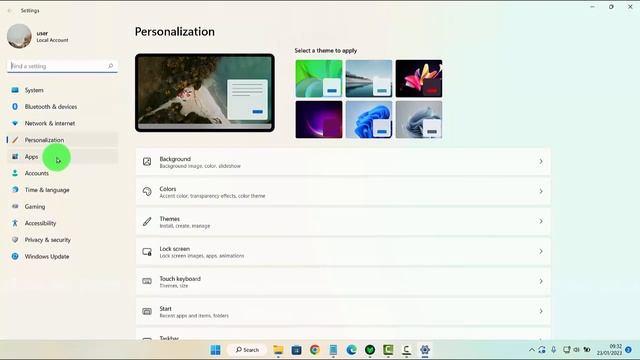Apply the purple glow dark theme
The image size is (640, 360).
click(319, 120)
